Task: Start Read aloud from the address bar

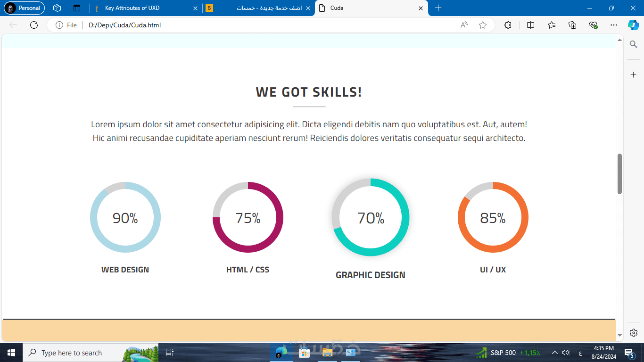Action: tap(464, 25)
